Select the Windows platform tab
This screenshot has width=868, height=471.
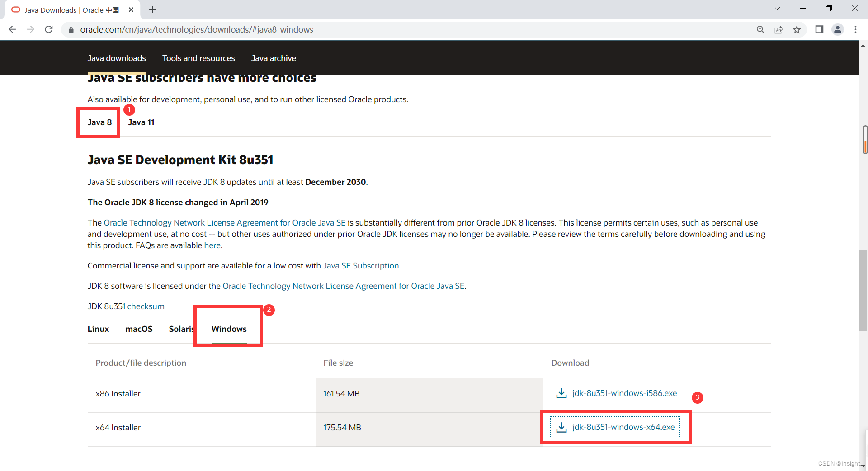229,329
